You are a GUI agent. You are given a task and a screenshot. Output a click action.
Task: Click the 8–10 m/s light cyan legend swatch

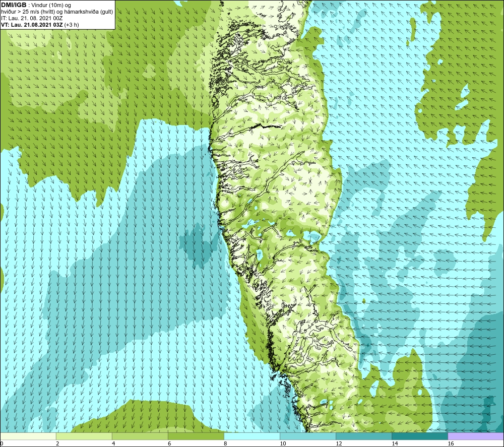(252, 436)
